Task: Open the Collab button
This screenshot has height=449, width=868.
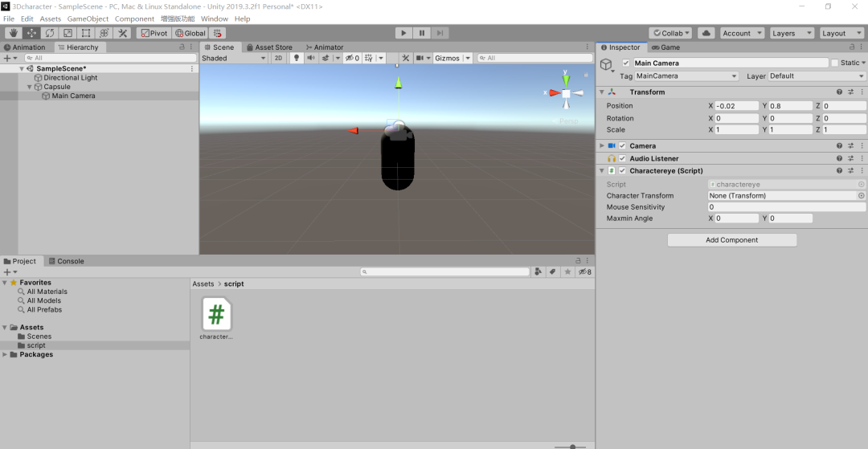Action: click(x=670, y=33)
